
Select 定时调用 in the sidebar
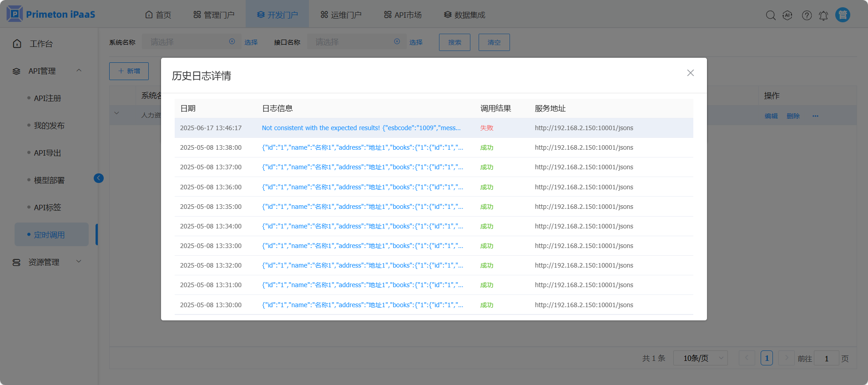point(49,235)
